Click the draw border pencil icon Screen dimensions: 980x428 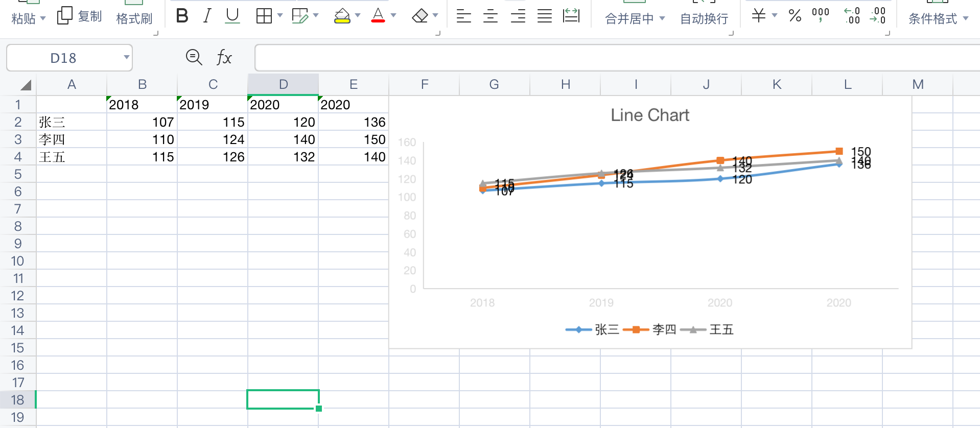tap(300, 16)
